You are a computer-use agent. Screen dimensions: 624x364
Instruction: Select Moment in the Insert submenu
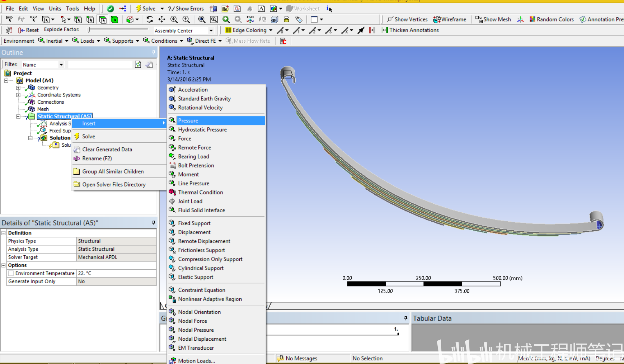(217, 174)
